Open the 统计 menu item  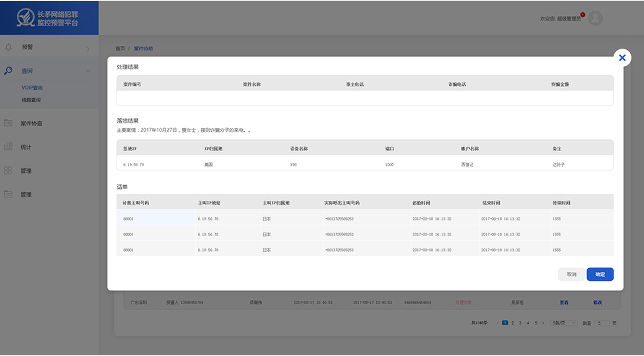click(x=26, y=147)
